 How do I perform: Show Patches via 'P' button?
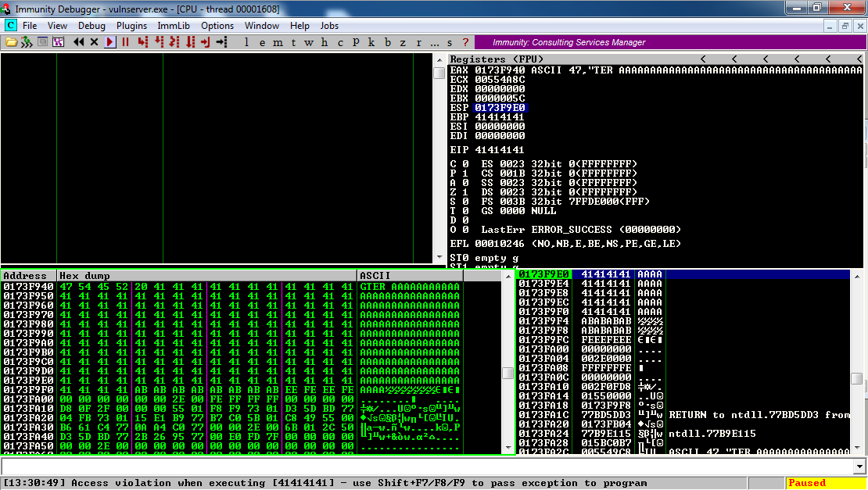point(355,42)
